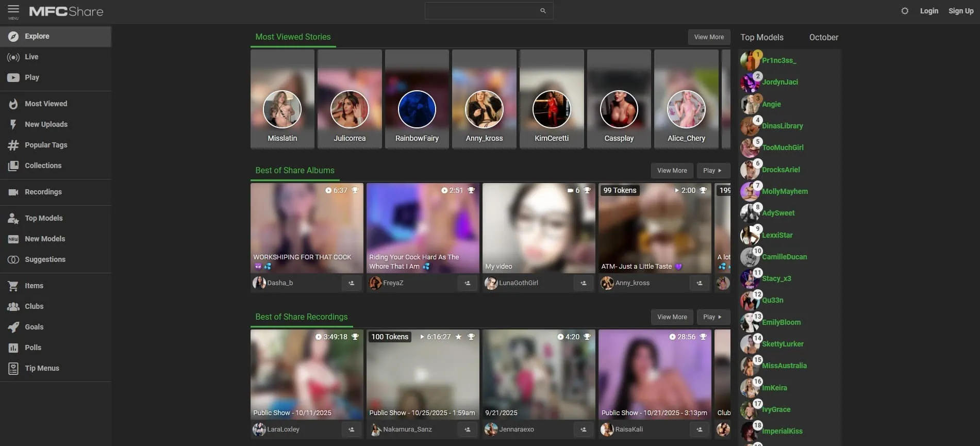Click the Recordings camera icon
The height and width of the screenshot is (446, 980).
(13, 192)
